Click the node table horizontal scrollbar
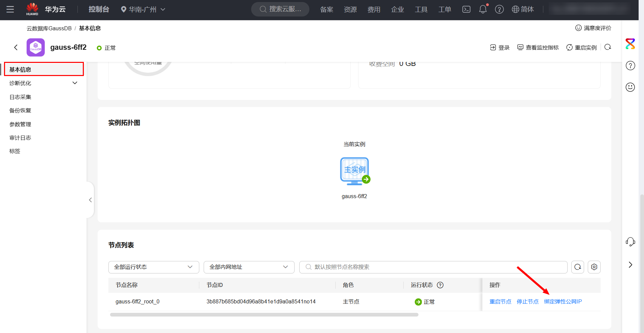Screen dimensions: 644x333 264,315
